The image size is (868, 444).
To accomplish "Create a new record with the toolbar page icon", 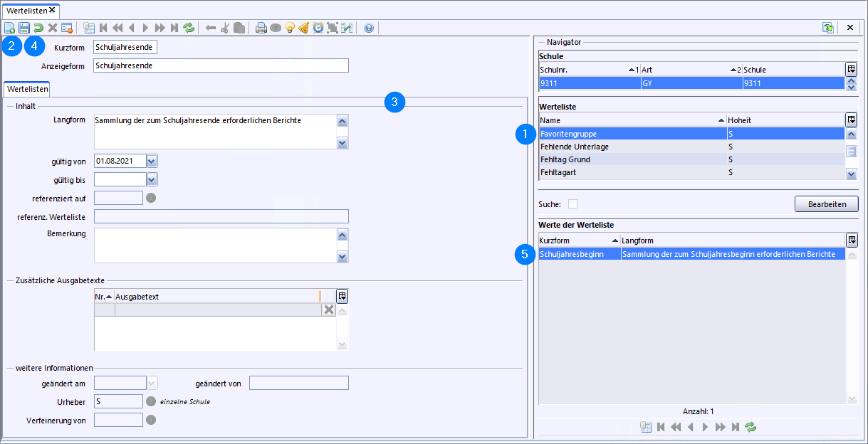I will pyautogui.click(x=10, y=28).
